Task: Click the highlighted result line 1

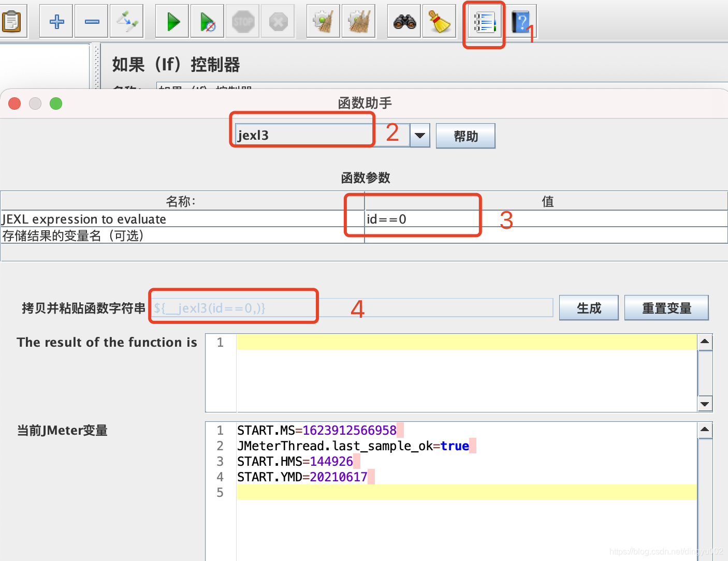Action: point(467,342)
